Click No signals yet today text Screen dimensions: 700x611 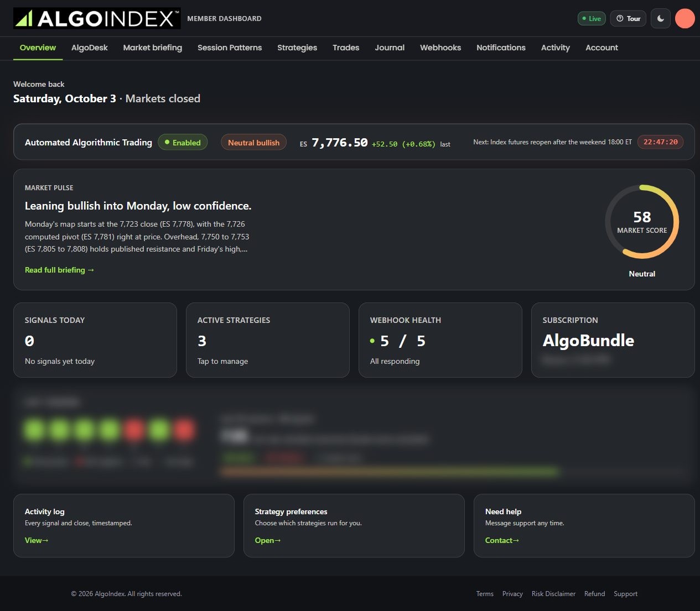point(60,361)
